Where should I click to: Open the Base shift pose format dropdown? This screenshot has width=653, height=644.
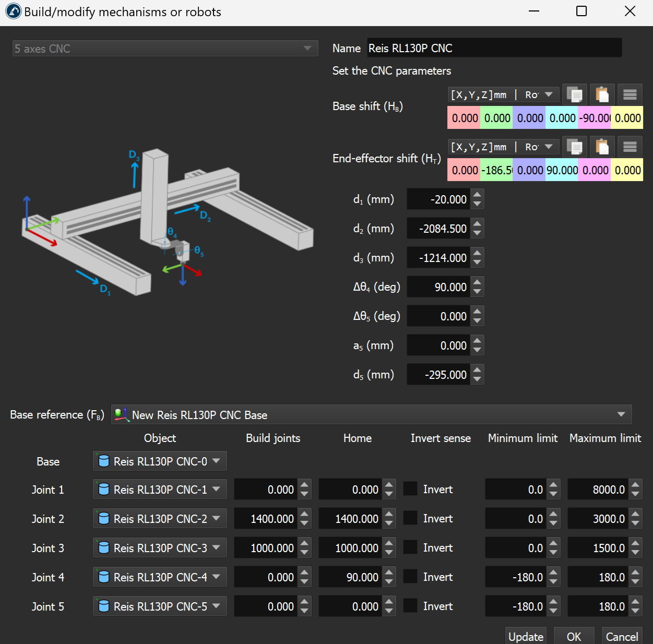(503, 94)
